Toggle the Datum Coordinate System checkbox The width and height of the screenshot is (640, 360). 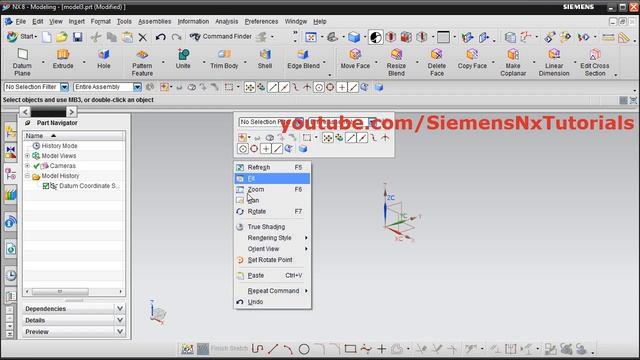click(46, 186)
